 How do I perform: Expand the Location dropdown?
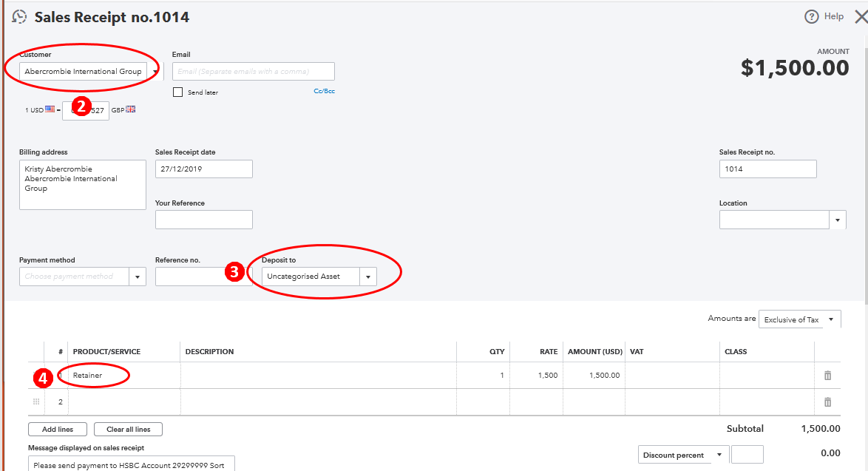click(x=837, y=219)
